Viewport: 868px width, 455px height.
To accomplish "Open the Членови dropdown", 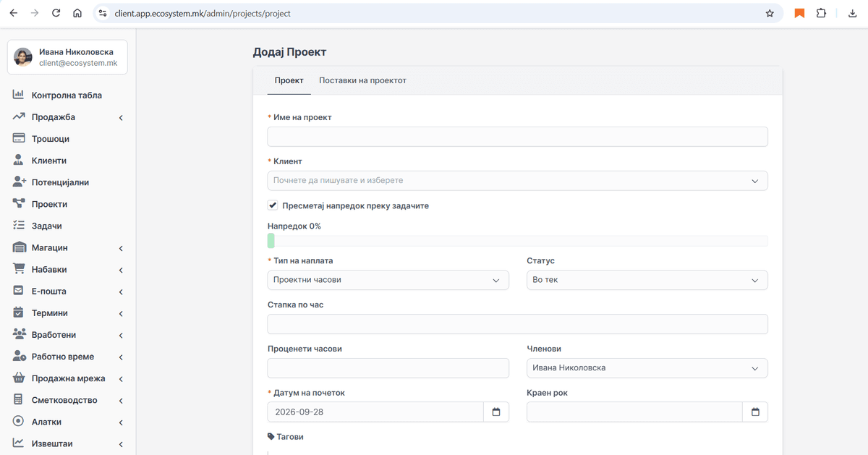I will (x=647, y=368).
